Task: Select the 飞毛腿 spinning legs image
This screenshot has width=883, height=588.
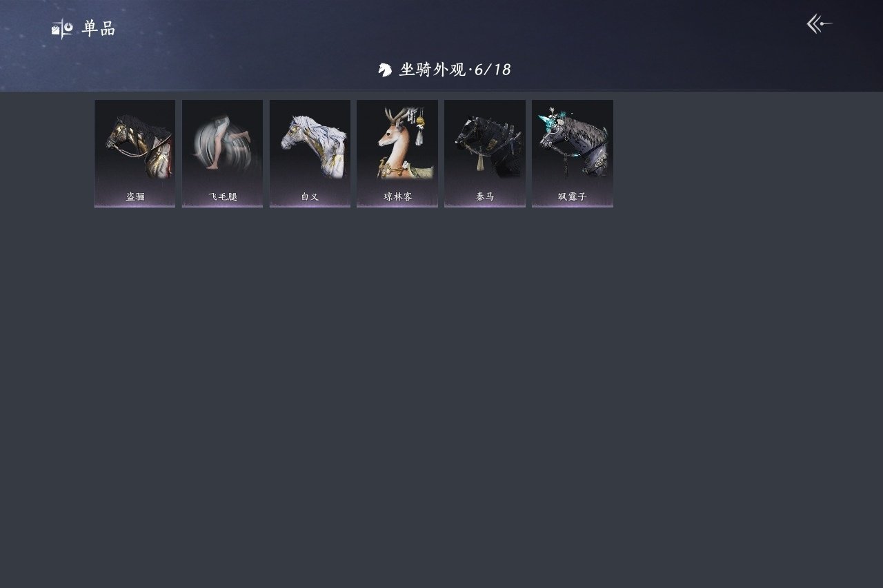Action: 222,144
